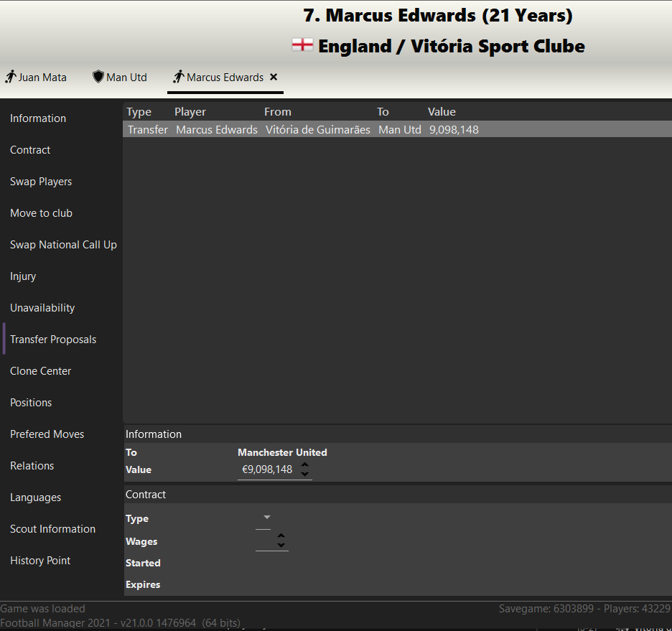Image resolution: width=672 pixels, height=631 pixels.
Task: Open Prefered Moves in sidebar
Action: click(x=47, y=434)
